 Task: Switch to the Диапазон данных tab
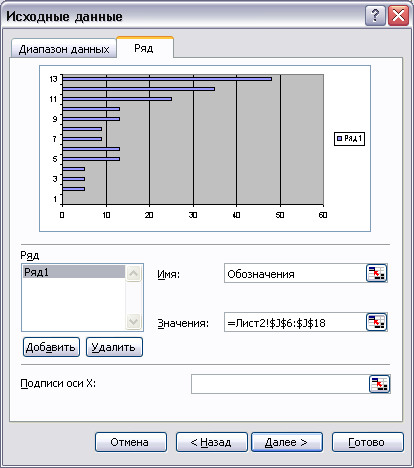pos(64,49)
